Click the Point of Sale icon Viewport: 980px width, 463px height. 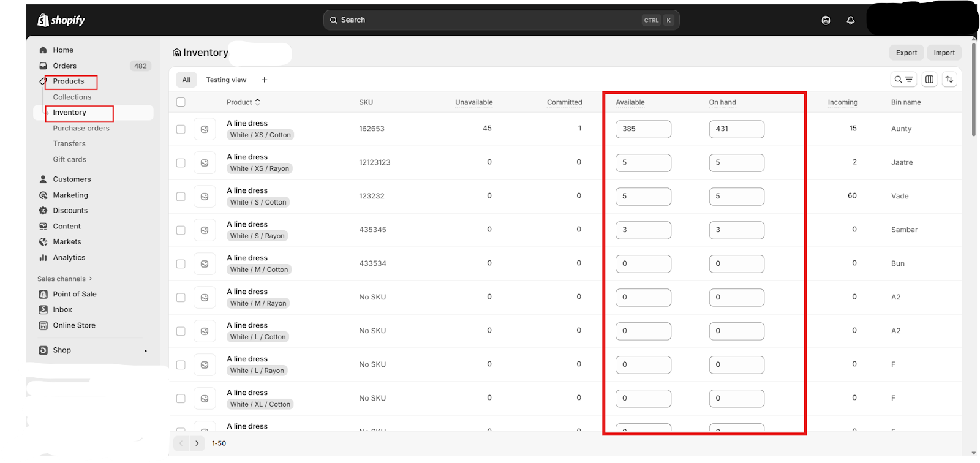click(x=43, y=295)
